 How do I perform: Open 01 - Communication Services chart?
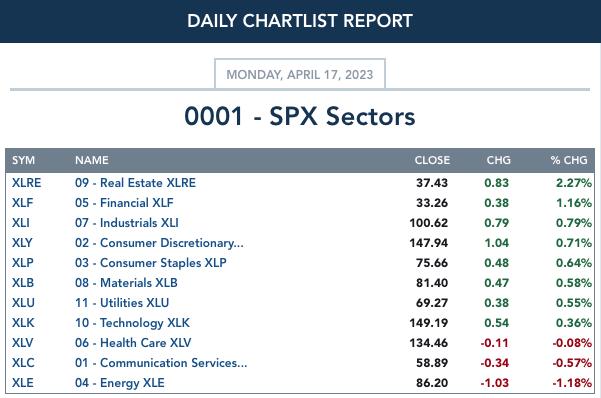tap(161, 362)
